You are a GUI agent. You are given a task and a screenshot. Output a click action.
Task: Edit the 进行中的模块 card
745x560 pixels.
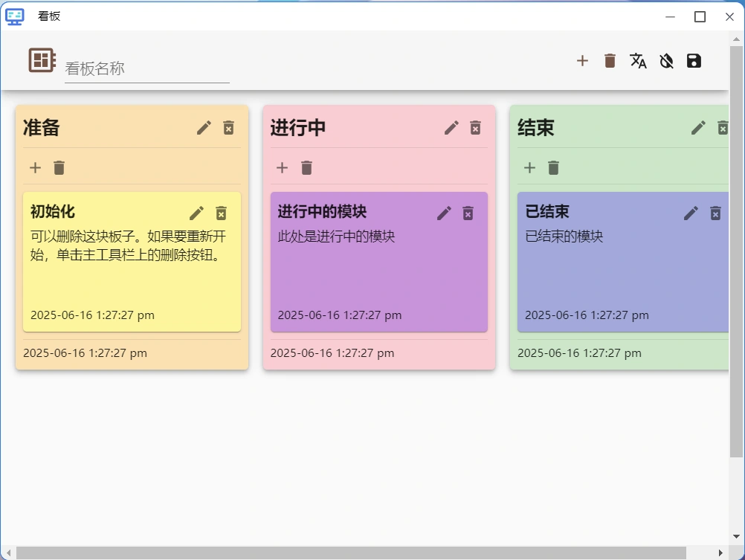444,213
